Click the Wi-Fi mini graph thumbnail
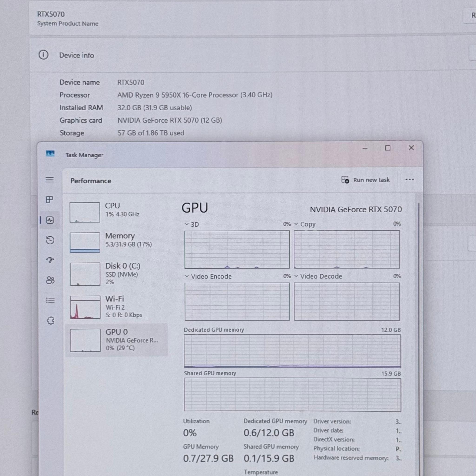The height and width of the screenshot is (476, 476). (85, 307)
